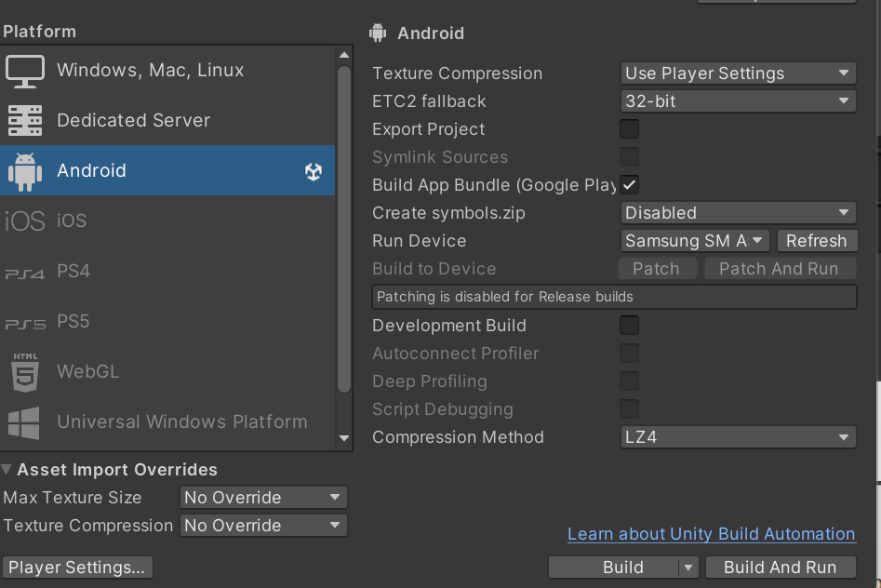Select the WebGL platform row

167,371
